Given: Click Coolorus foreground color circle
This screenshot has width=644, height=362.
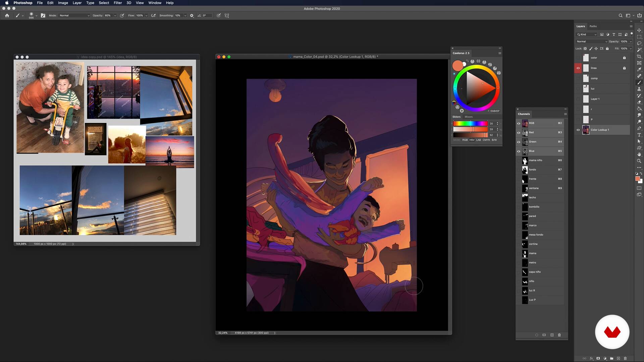Looking at the screenshot, I should 458,66.
